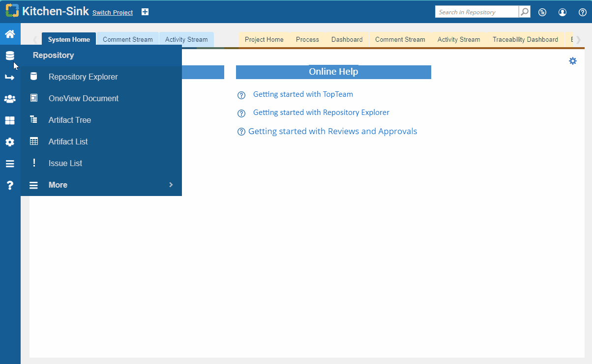The image size is (592, 364).
Task: Open the Home icon in the sidebar
Action: pos(10,34)
